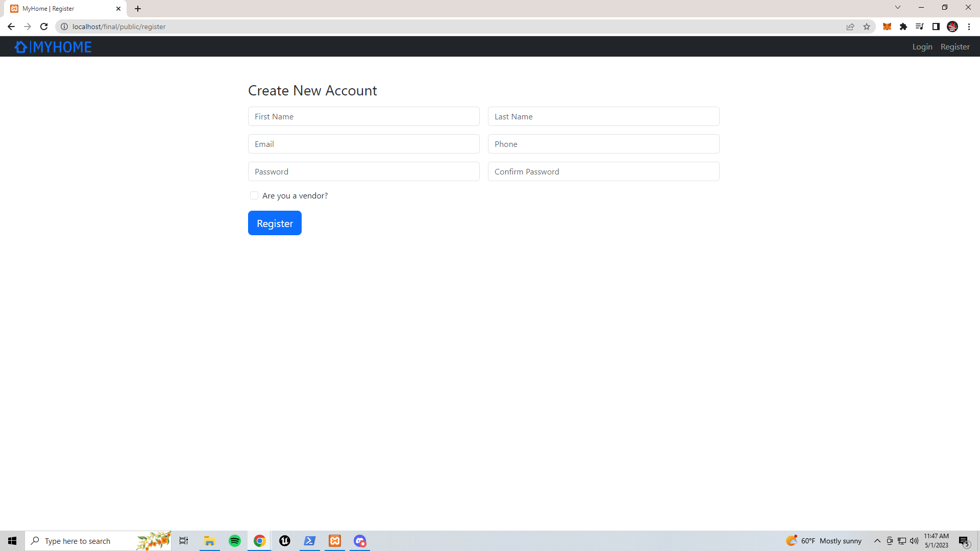
Task: Check the 'Are you a vendor?' checkbox
Action: point(254,195)
